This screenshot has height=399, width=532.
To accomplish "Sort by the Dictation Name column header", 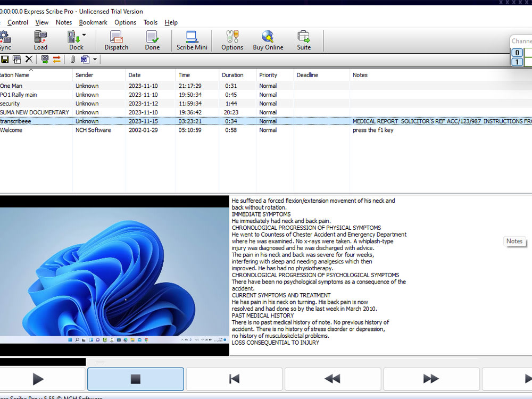I will click(x=36, y=75).
